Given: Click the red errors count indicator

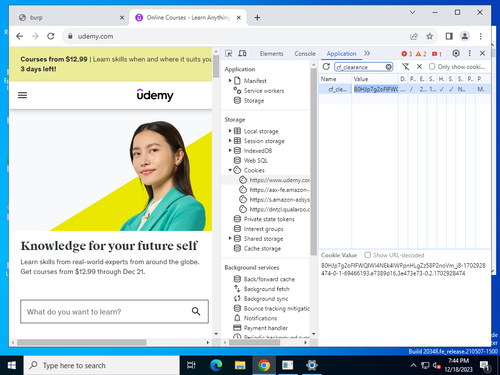Looking at the screenshot, I should tap(406, 54).
